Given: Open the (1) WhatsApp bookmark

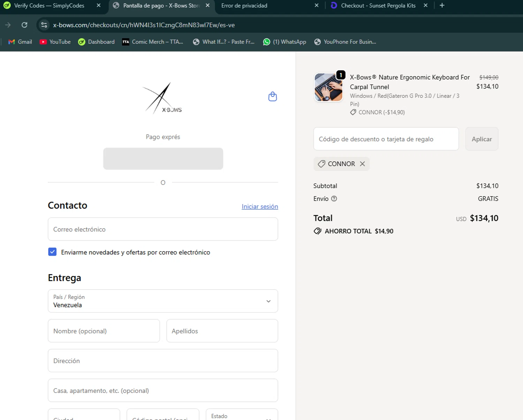Looking at the screenshot, I should [x=285, y=42].
